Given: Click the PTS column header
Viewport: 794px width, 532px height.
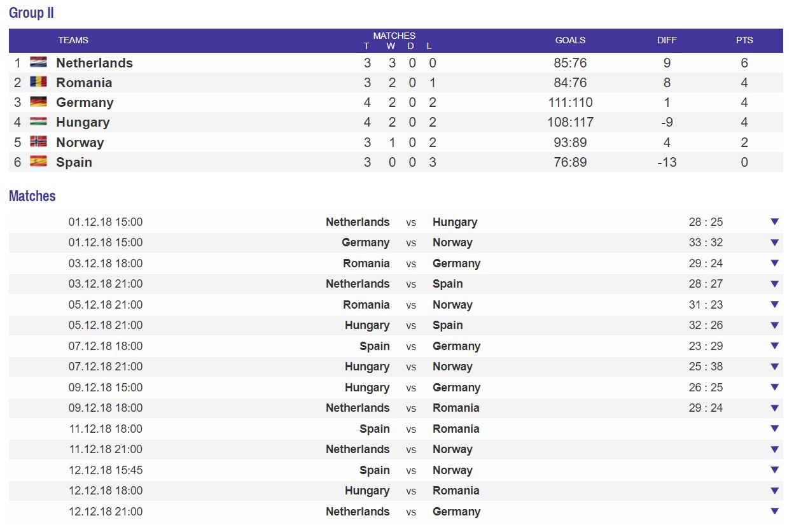Looking at the screenshot, I should (x=744, y=40).
